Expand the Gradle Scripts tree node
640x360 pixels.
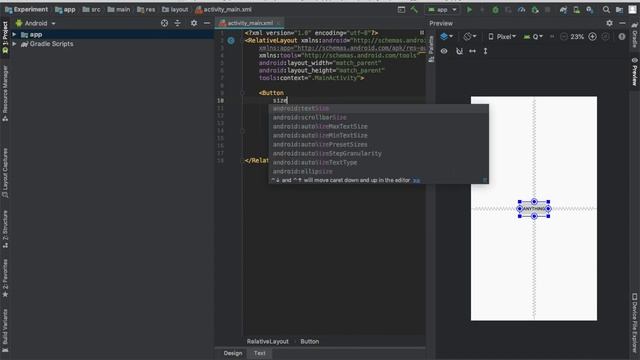(x=14, y=44)
